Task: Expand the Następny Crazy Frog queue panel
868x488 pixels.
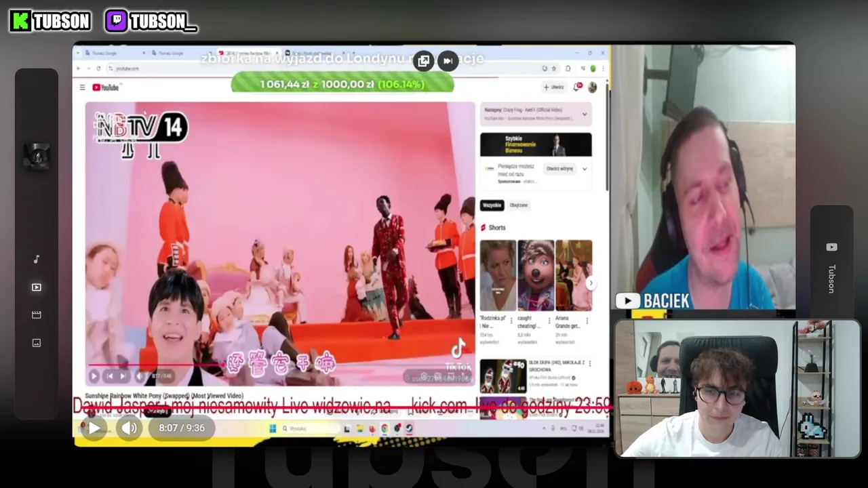Action: [x=585, y=114]
